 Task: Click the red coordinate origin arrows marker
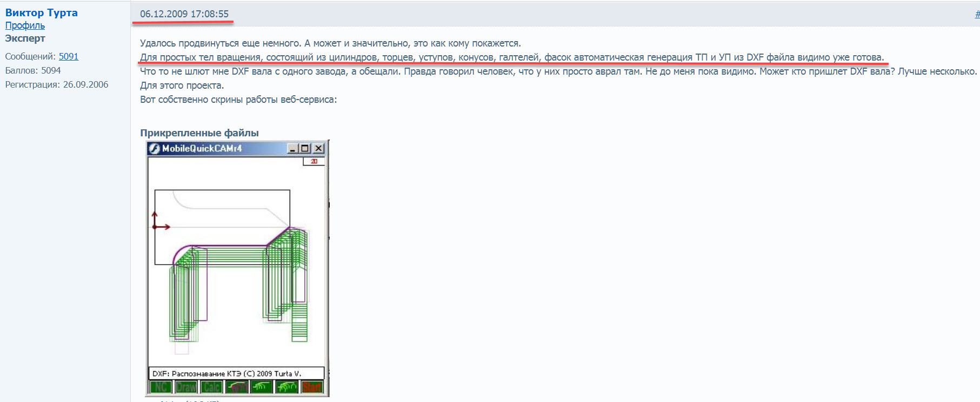coord(157,225)
